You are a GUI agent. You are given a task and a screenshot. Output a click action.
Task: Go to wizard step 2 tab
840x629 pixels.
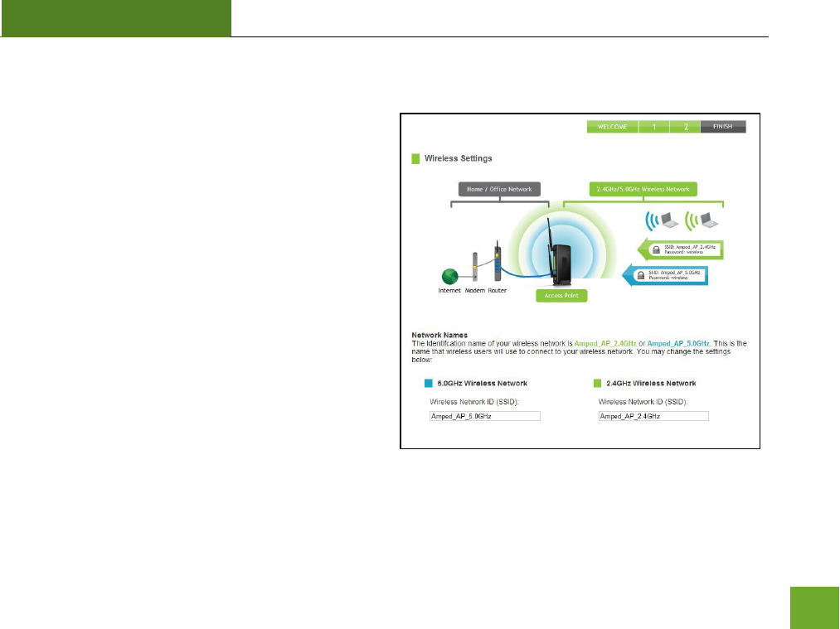pos(685,127)
